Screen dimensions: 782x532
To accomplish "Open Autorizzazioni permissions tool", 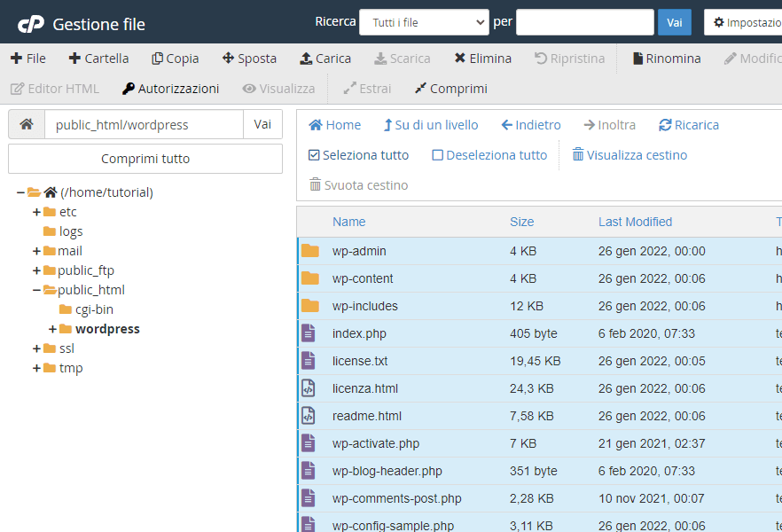I will (170, 89).
